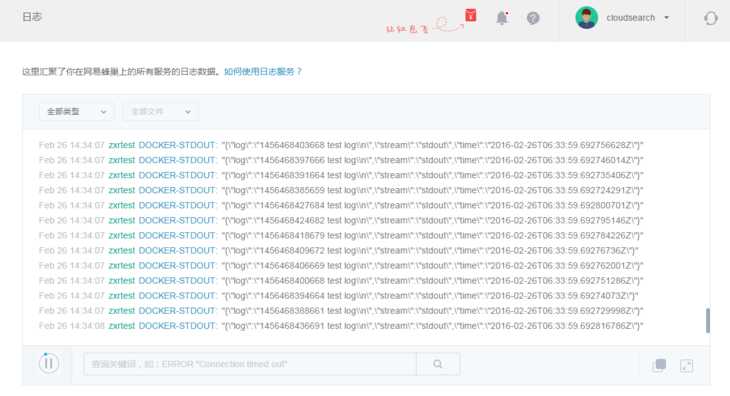730x396 pixels.
Task: Open the 如何使用日志服务 help link
Action: 263,72
